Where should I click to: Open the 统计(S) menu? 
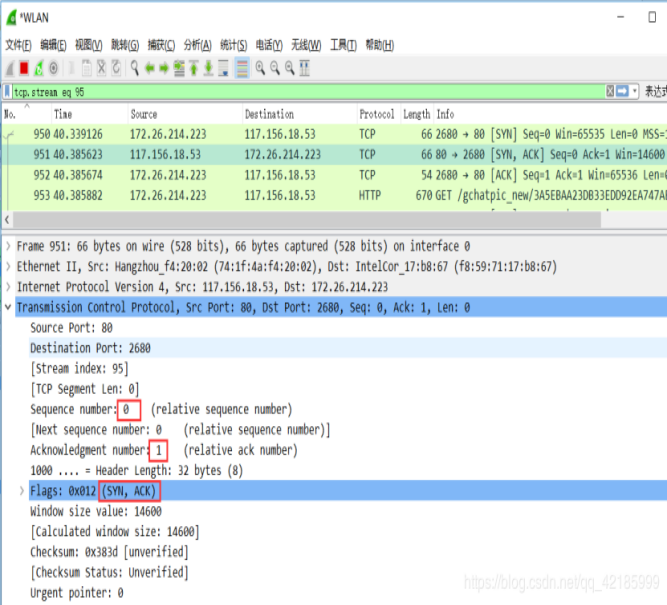(x=234, y=45)
